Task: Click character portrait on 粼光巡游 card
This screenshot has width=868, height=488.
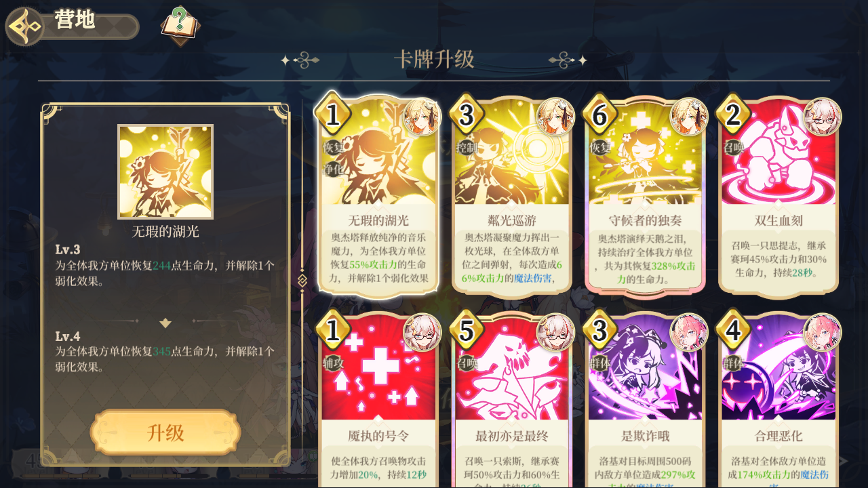Action: click(x=555, y=117)
